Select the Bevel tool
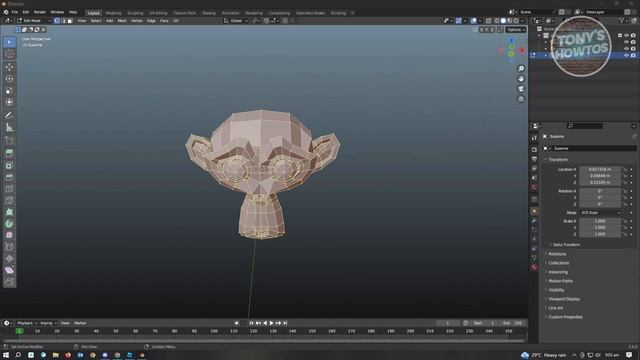Screen dimensions: 640x360 (x=9, y=177)
